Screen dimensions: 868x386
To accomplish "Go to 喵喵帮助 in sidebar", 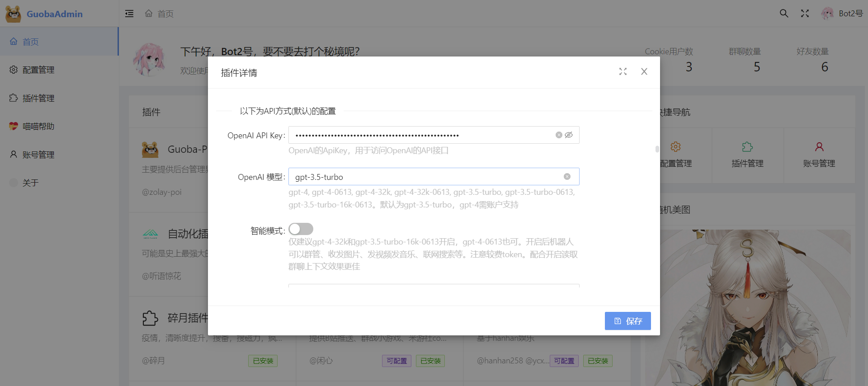I will (38, 127).
